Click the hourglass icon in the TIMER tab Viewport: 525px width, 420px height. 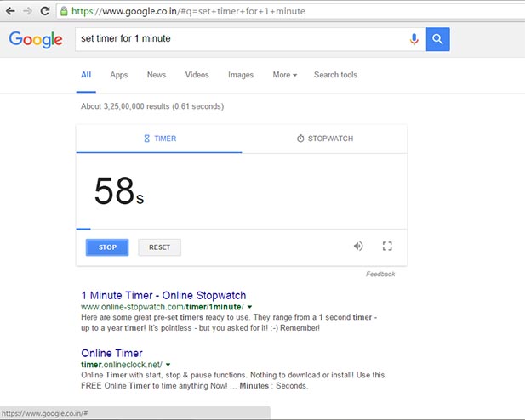coord(146,139)
